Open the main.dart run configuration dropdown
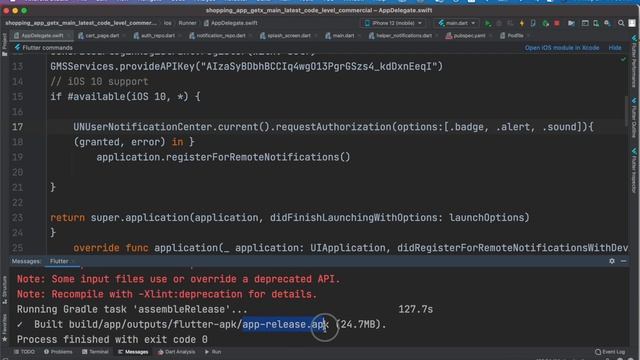Image resolution: width=640 pixels, height=360 pixels. point(457,23)
